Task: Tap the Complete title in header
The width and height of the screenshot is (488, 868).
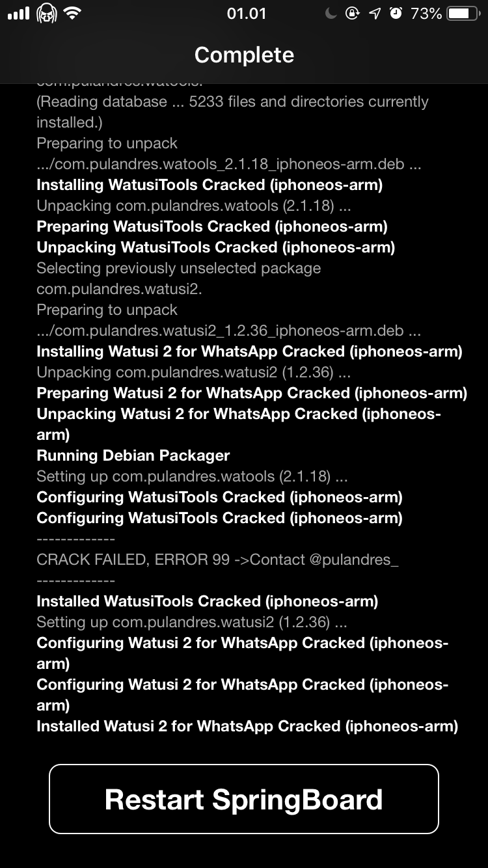Action: click(x=244, y=55)
